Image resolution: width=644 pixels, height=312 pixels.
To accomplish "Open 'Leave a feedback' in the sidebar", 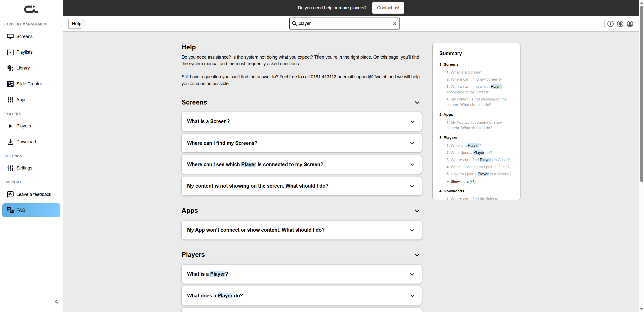I will [x=34, y=194].
